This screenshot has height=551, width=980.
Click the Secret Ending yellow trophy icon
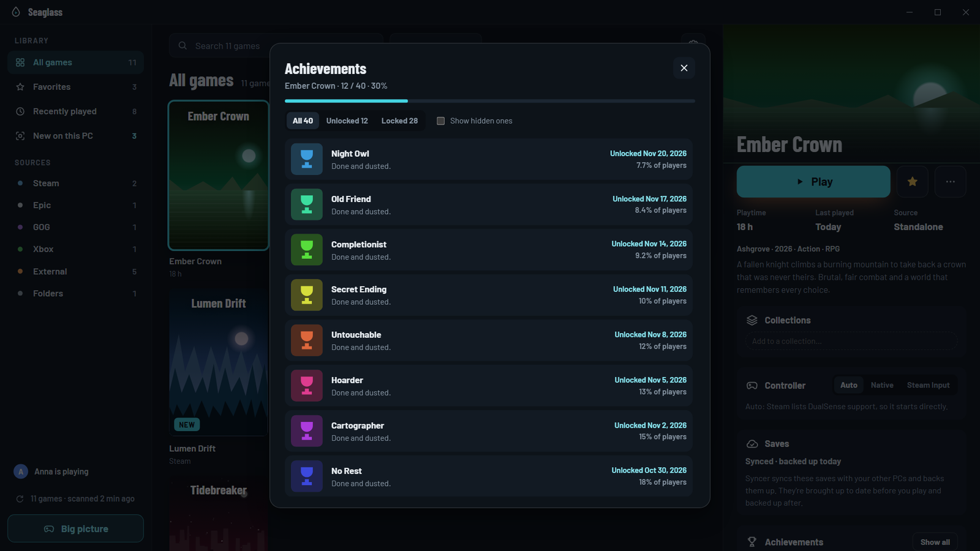(x=307, y=295)
